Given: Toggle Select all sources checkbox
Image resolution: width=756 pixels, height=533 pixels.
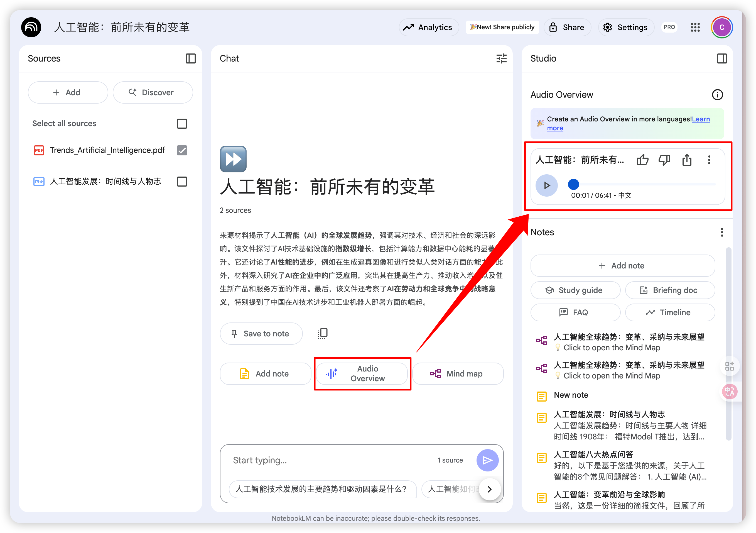Looking at the screenshot, I should (182, 124).
